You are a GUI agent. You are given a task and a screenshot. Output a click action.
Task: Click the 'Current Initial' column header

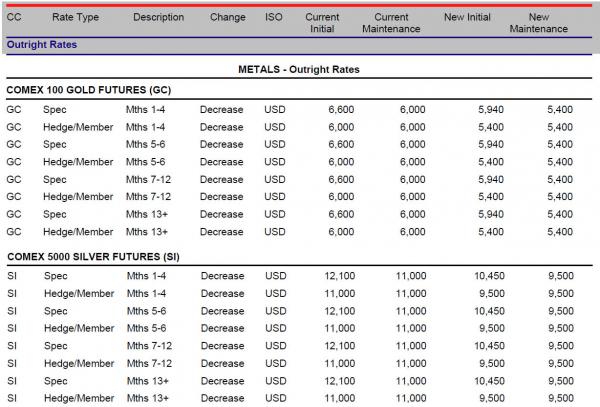(322, 23)
